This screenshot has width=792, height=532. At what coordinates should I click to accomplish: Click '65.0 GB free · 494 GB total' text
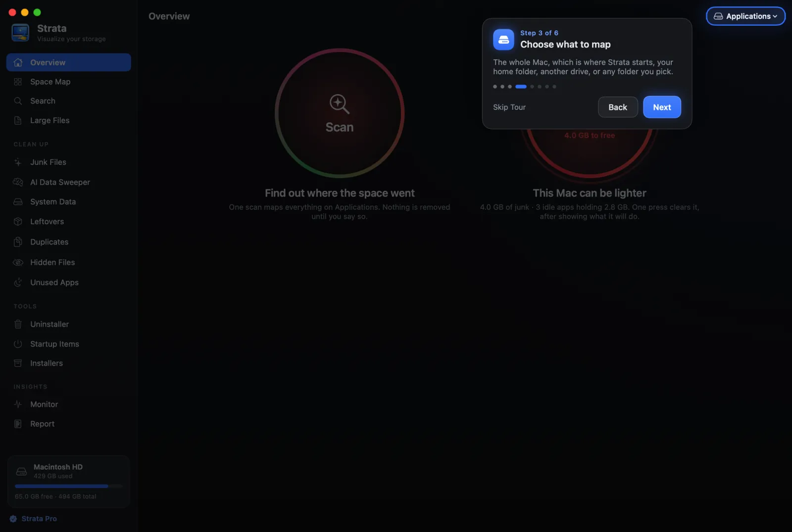tap(55, 496)
